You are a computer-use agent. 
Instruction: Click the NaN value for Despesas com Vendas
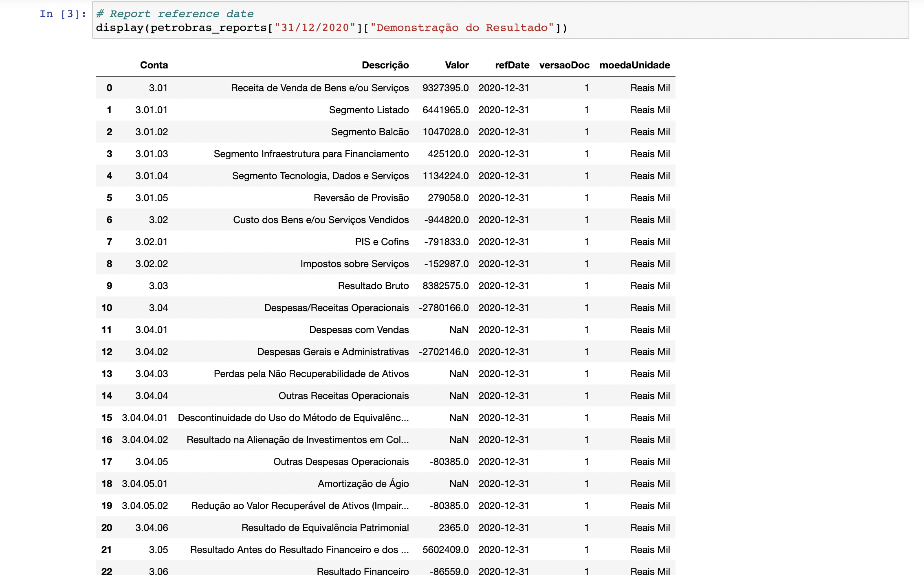[459, 330]
